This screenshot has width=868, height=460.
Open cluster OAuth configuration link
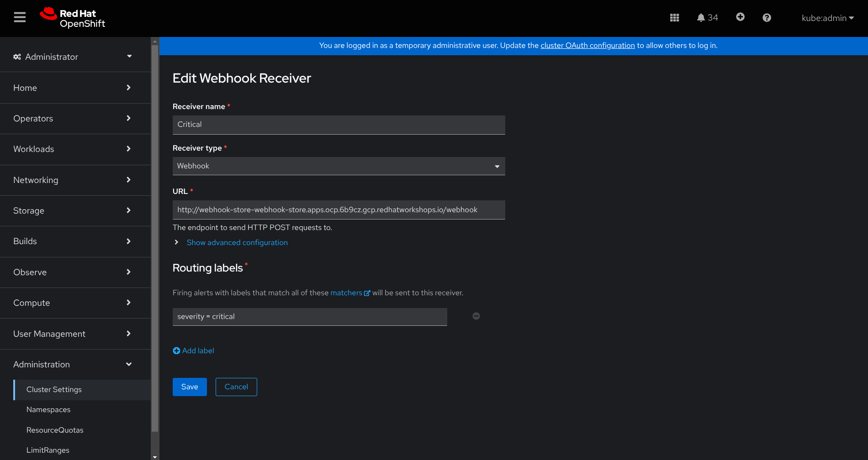tap(587, 46)
